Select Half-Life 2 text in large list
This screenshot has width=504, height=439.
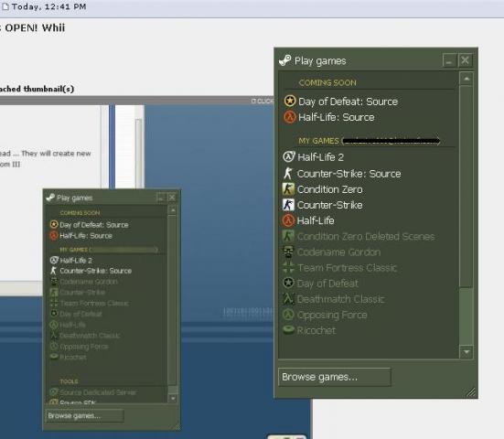pos(320,157)
